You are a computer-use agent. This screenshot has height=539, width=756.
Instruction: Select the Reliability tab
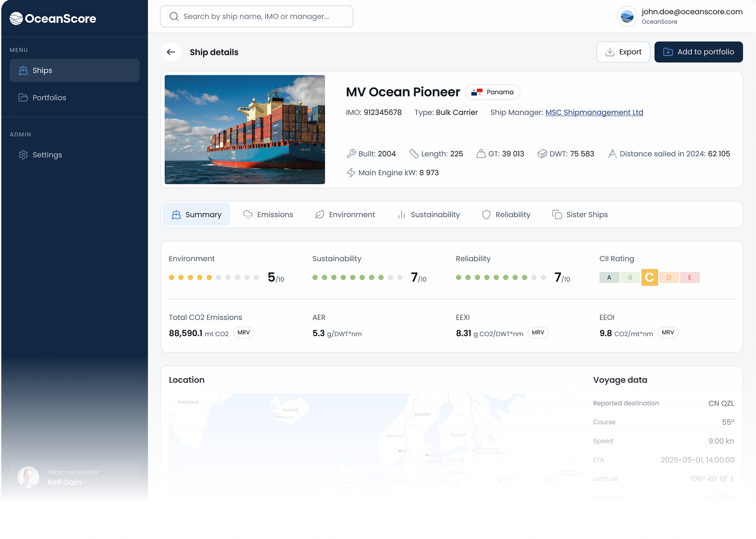[506, 215]
